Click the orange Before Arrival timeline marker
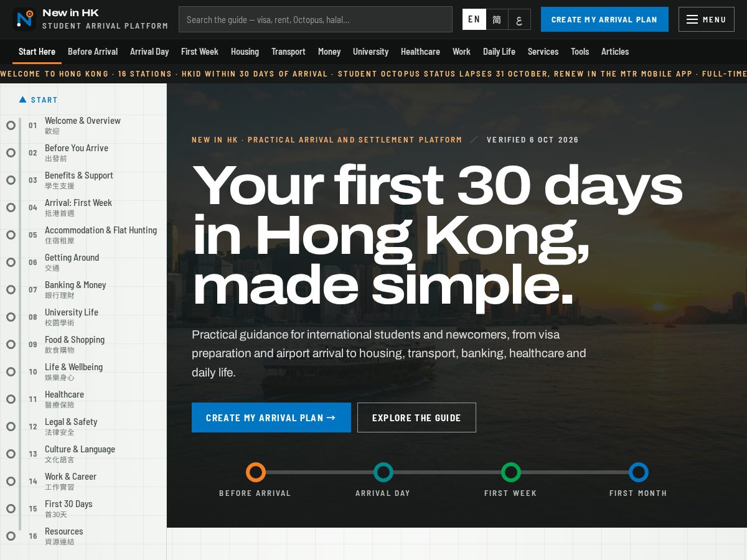 click(256, 472)
